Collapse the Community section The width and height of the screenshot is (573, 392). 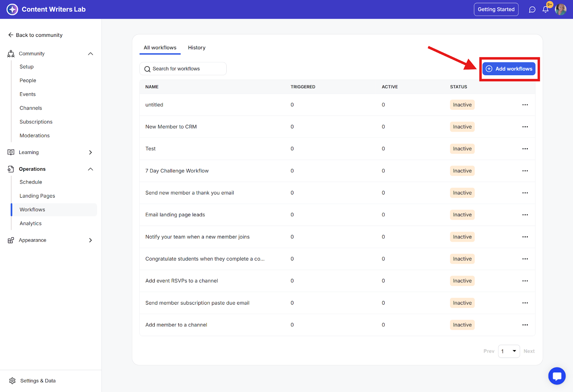(91, 54)
